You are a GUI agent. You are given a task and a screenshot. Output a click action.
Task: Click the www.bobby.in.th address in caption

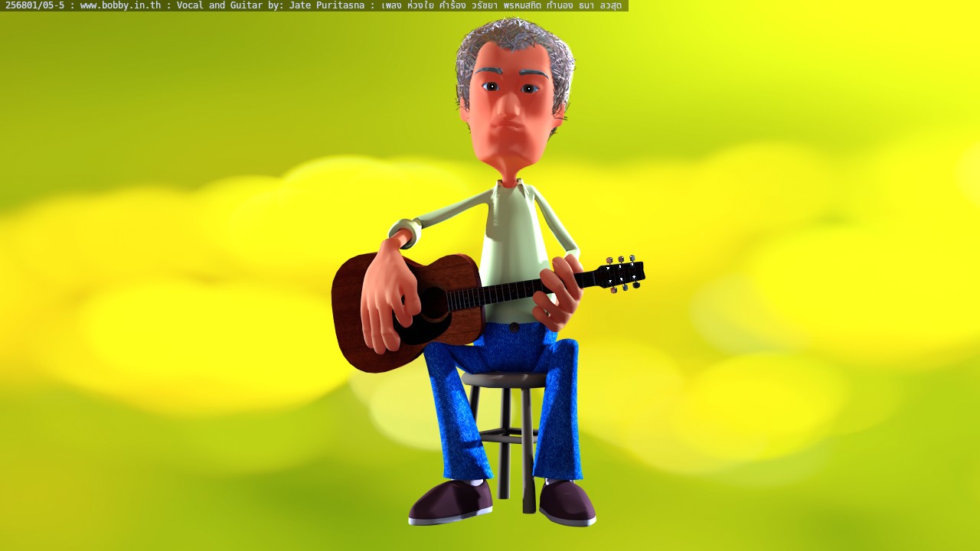pos(120,5)
